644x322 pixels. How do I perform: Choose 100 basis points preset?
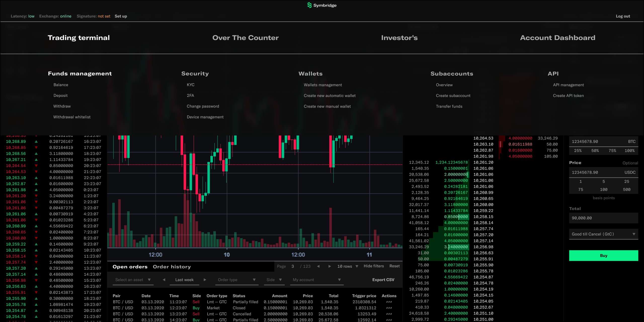[603, 190]
